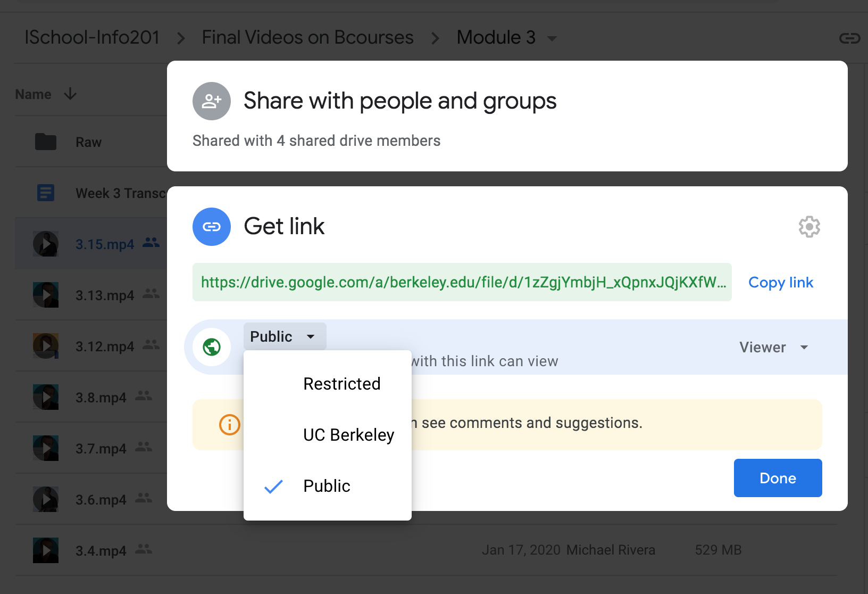This screenshot has height=594, width=868.
Task: Click shared people icon next to 3.13.mp4
Action: (x=151, y=293)
